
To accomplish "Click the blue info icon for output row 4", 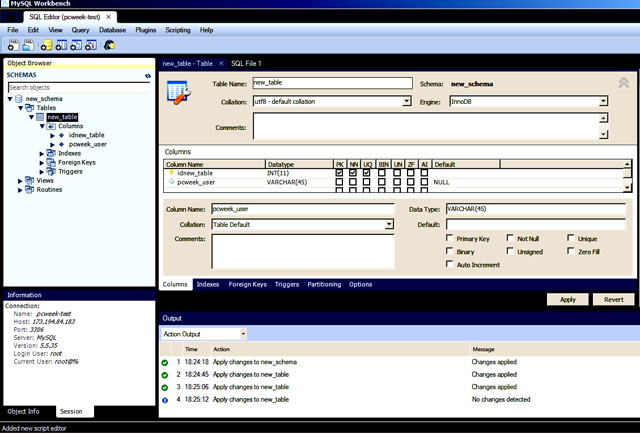I will pos(165,401).
